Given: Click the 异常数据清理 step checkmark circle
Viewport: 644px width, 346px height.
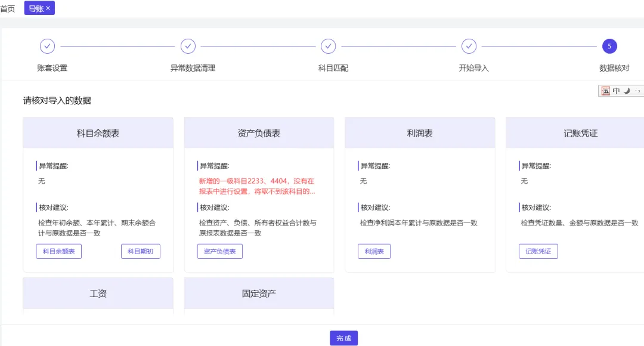Looking at the screenshot, I should (188, 47).
